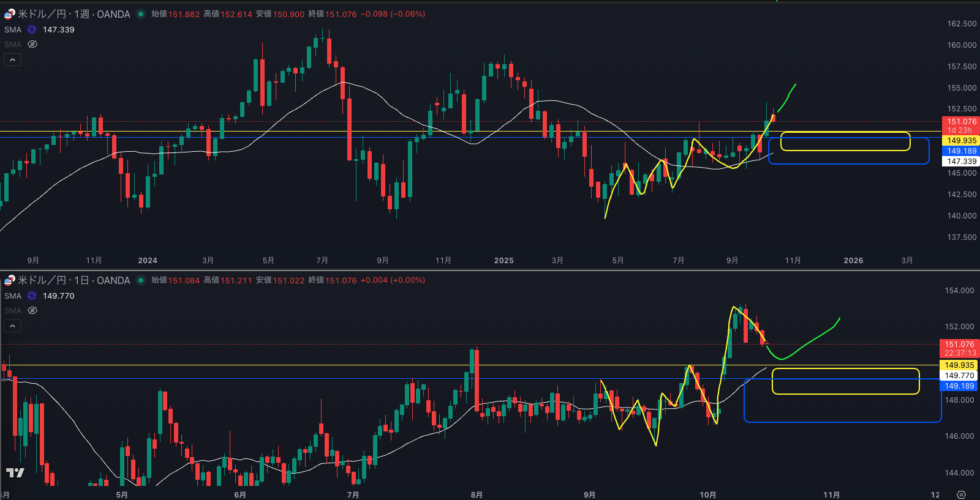Open symbol title 米ドル/円 1日 OANDA
Screen dimensions: 980x500
click(x=73, y=280)
